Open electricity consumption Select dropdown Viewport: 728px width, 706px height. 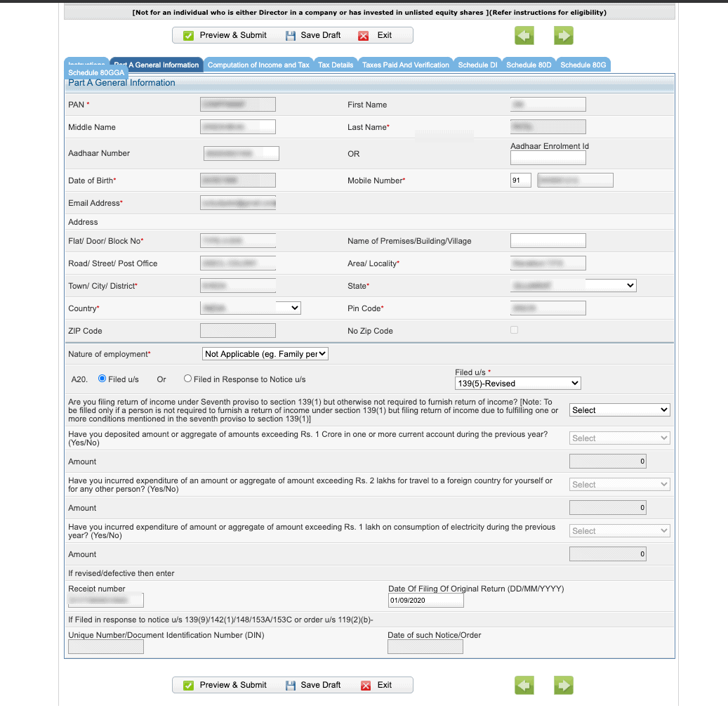point(620,531)
